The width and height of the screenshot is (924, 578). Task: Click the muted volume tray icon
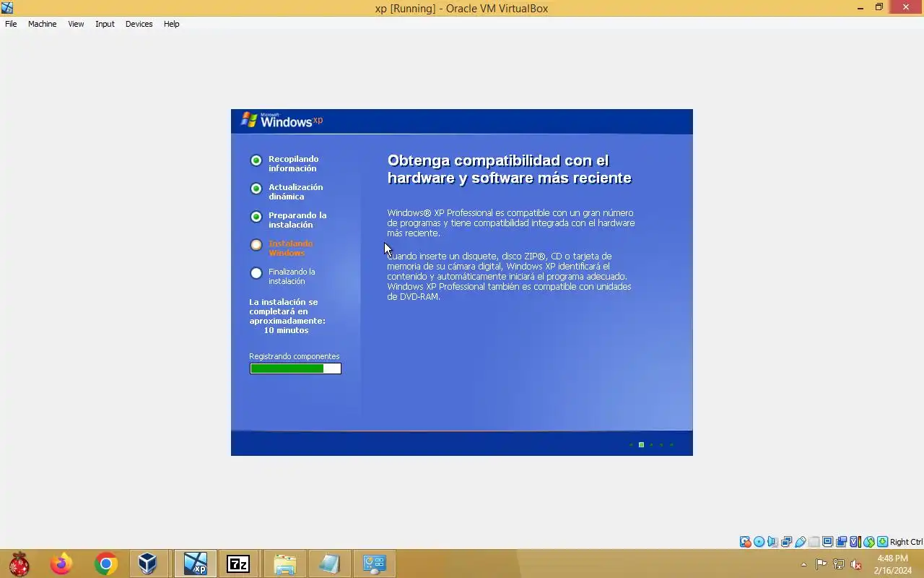[x=856, y=564]
